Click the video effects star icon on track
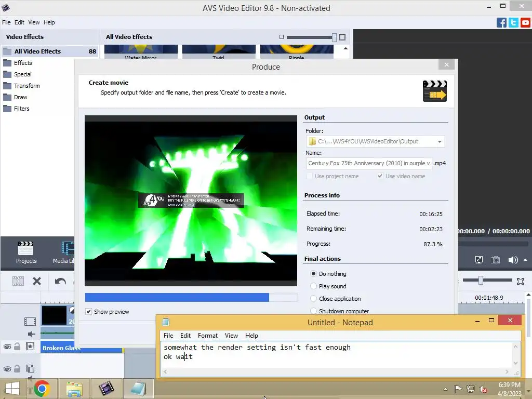This screenshot has width=532, height=399. tap(30, 347)
